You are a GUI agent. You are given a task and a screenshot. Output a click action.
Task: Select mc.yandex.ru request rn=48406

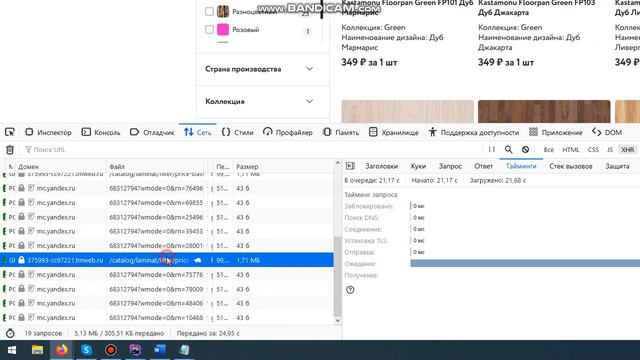coord(167,303)
